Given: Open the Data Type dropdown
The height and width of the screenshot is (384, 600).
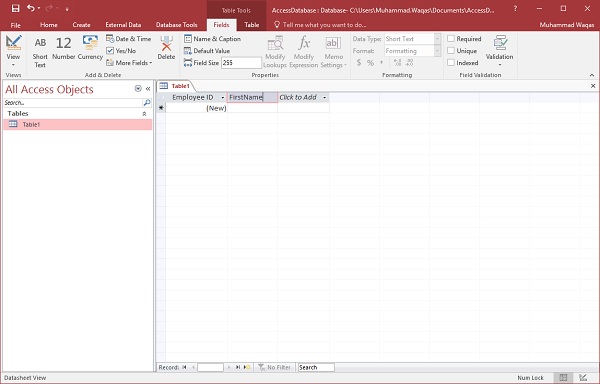Looking at the screenshot, I should click(x=437, y=39).
